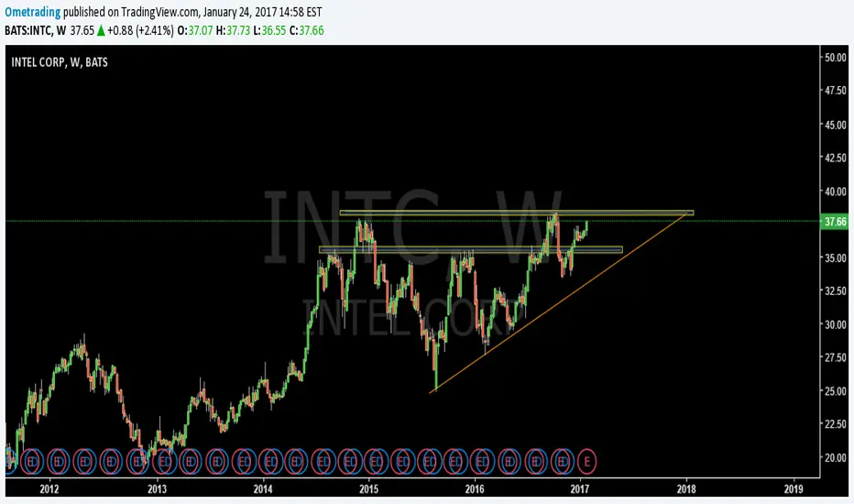The width and height of the screenshot is (854, 504).
Task: Click the open value O:37.07
Action: coord(195,30)
